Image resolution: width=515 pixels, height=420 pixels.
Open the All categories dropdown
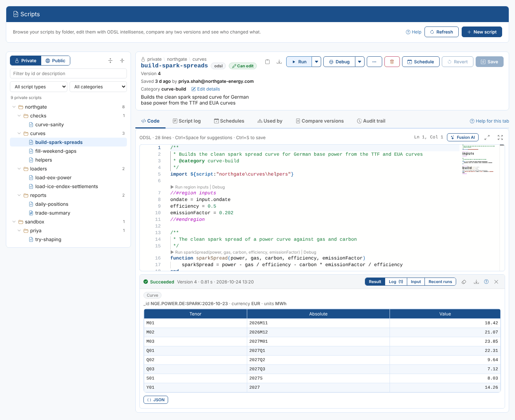[x=98, y=87]
